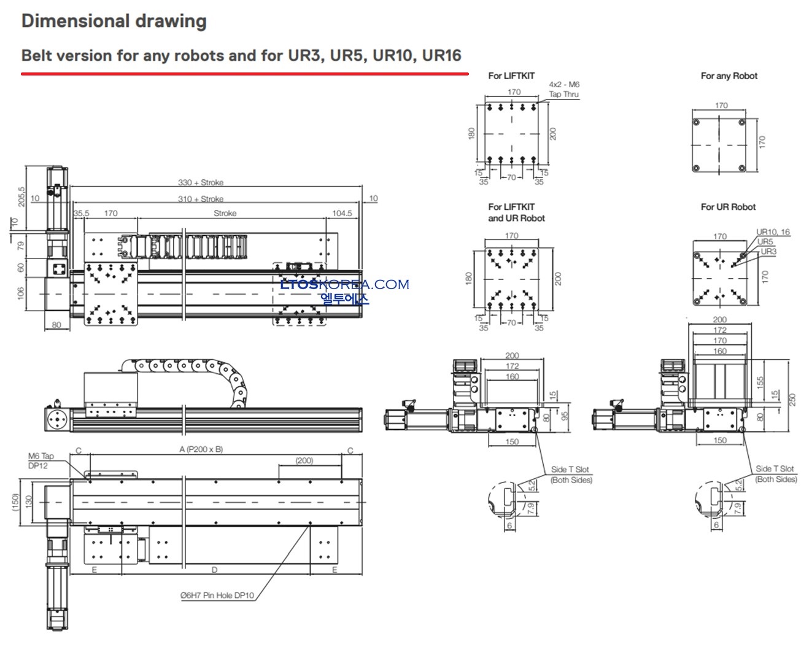
Task: Click the "Dimensional drawing" heading
Action: click(x=114, y=21)
